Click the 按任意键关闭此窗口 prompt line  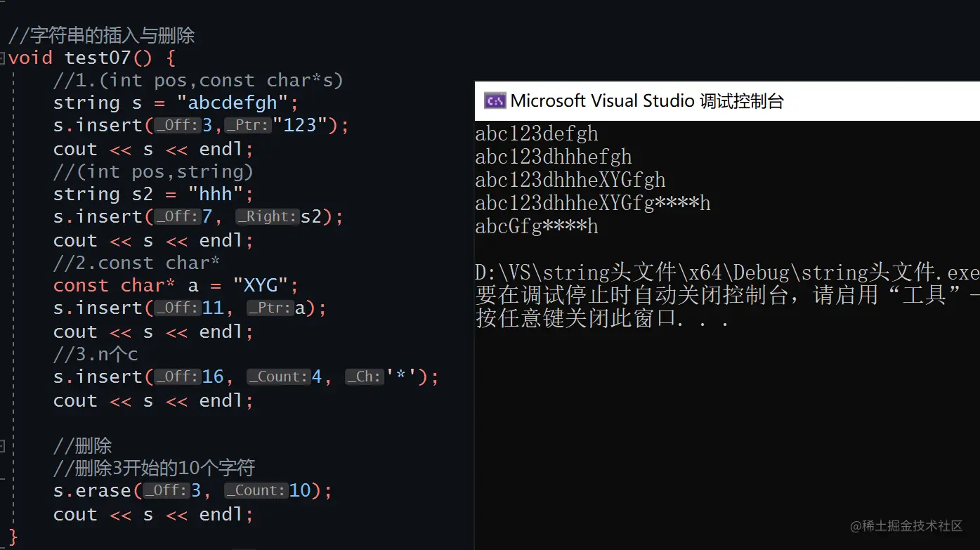tap(602, 319)
